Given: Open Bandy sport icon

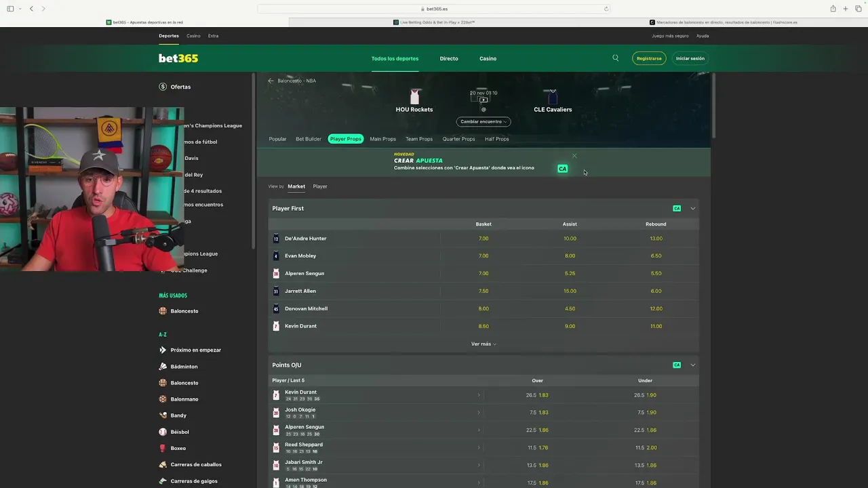Looking at the screenshot, I should (x=163, y=415).
